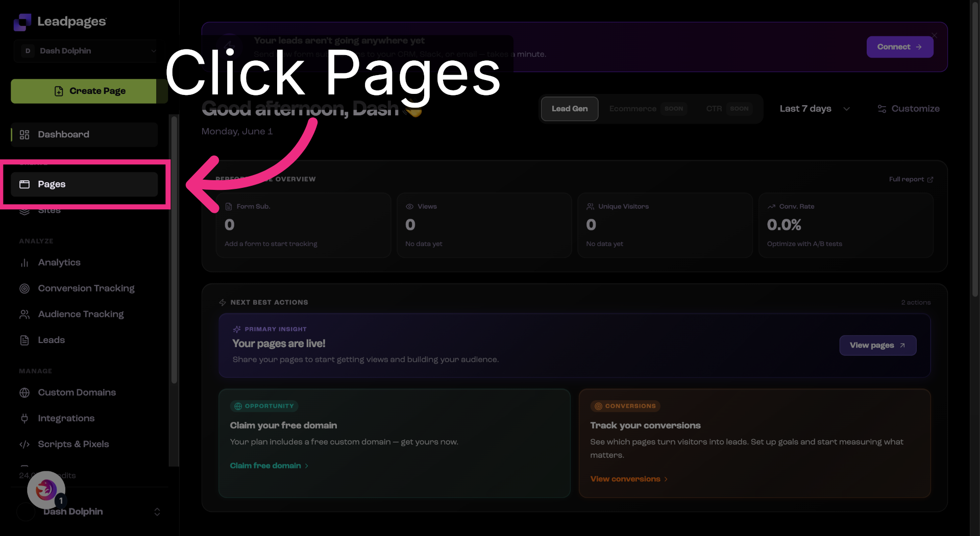
Task: Select the Lead Gen tab
Action: pyautogui.click(x=570, y=109)
